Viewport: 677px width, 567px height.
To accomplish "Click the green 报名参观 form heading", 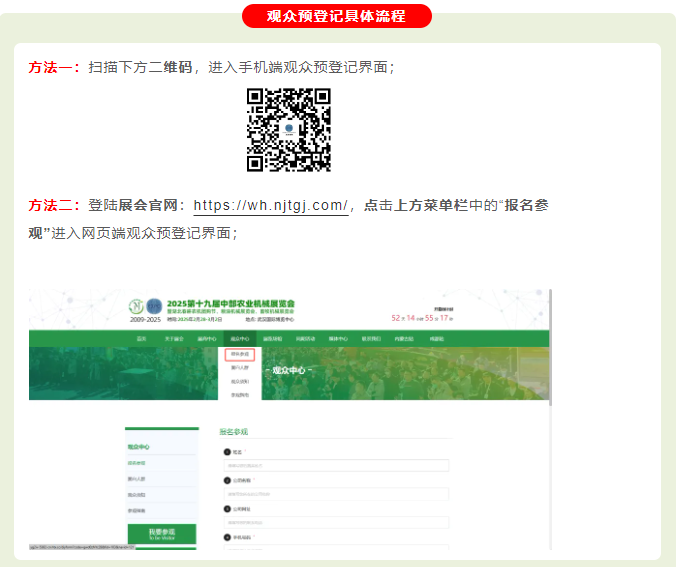I will click(234, 432).
